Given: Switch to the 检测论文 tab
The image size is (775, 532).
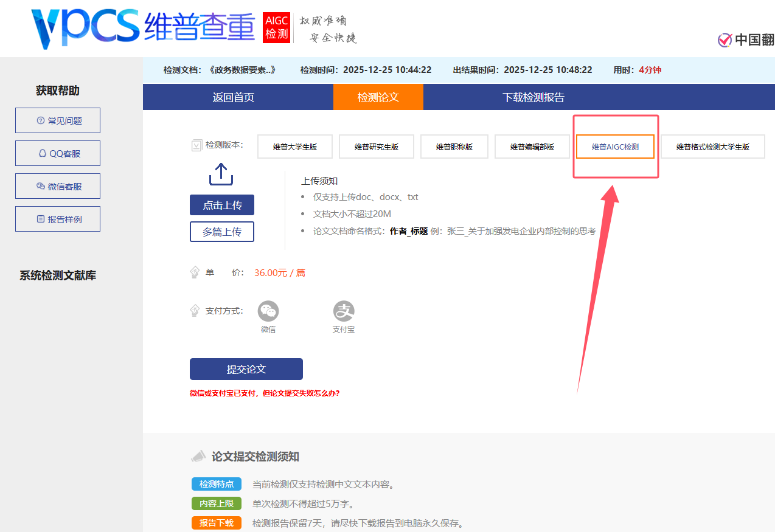Looking at the screenshot, I should pyautogui.click(x=378, y=97).
